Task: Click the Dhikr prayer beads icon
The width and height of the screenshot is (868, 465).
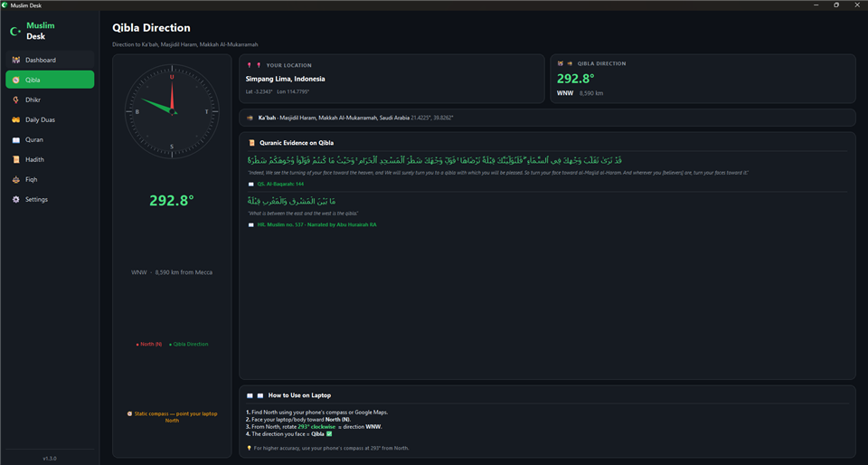Action: click(x=15, y=100)
